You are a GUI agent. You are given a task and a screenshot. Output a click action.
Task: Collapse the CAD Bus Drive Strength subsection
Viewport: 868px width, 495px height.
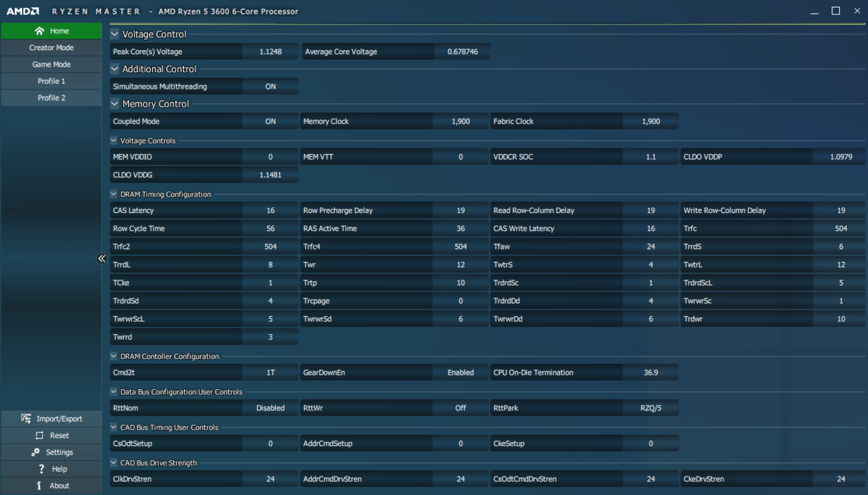[114, 463]
